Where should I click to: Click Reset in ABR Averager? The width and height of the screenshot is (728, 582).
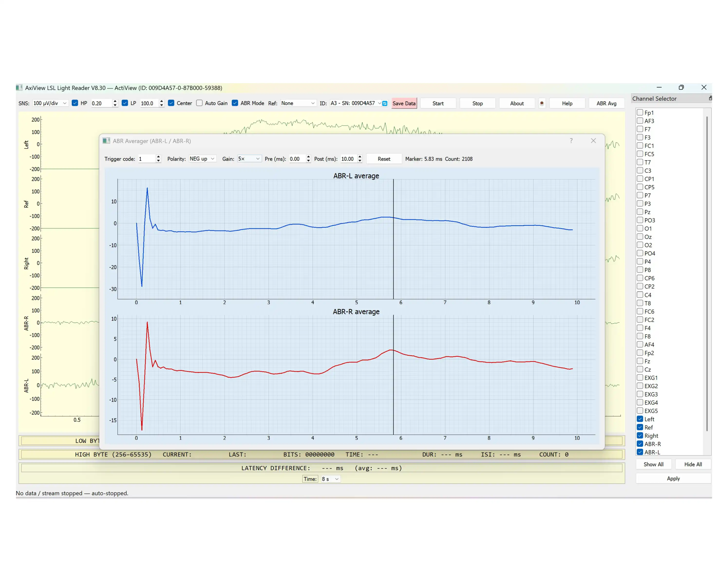point(384,159)
